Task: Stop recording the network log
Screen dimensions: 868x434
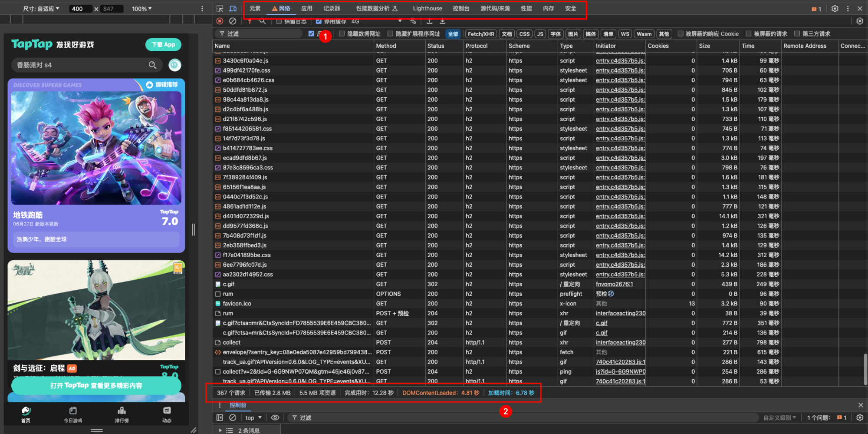Action: point(220,21)
